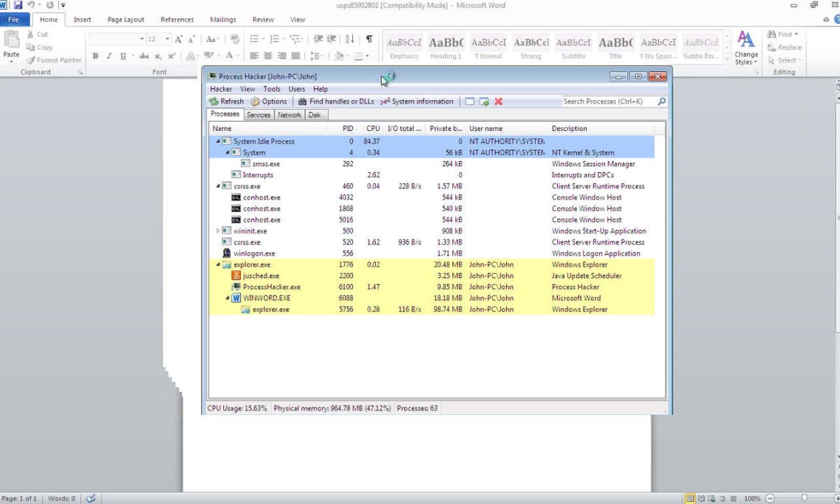This screenshot has width=840, height=504.
Task: Click the Show/Hide paragraph marks icon
Action: pyautogui.click(x=369, y=39)
